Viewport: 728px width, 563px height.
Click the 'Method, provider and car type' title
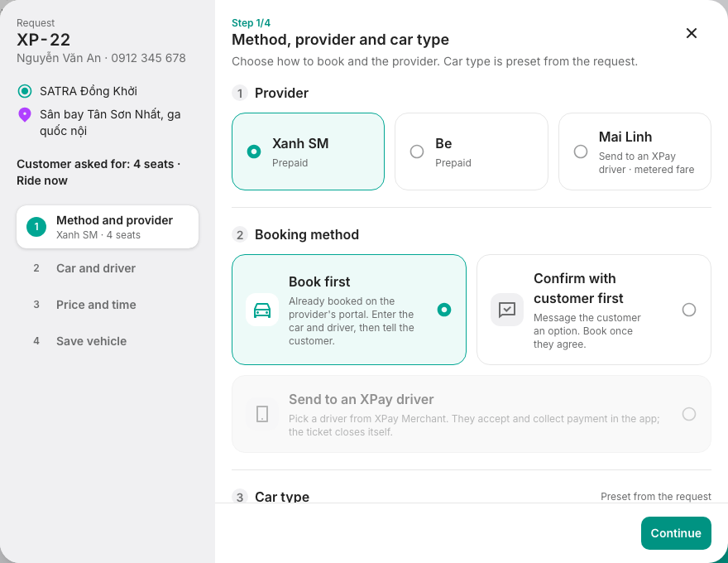[340, 40]
